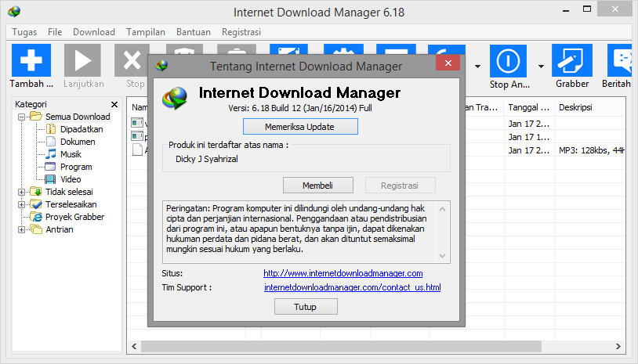Click warning text scroll up arrow
This screenshot has width=638, height=364.
pyautogui.click(x=443, y=209)
